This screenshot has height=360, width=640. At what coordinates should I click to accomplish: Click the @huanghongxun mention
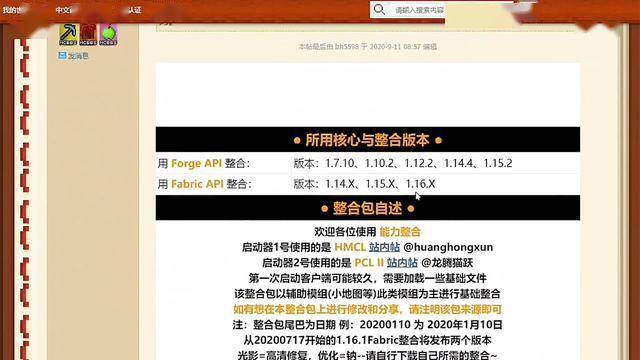(448, 247)
